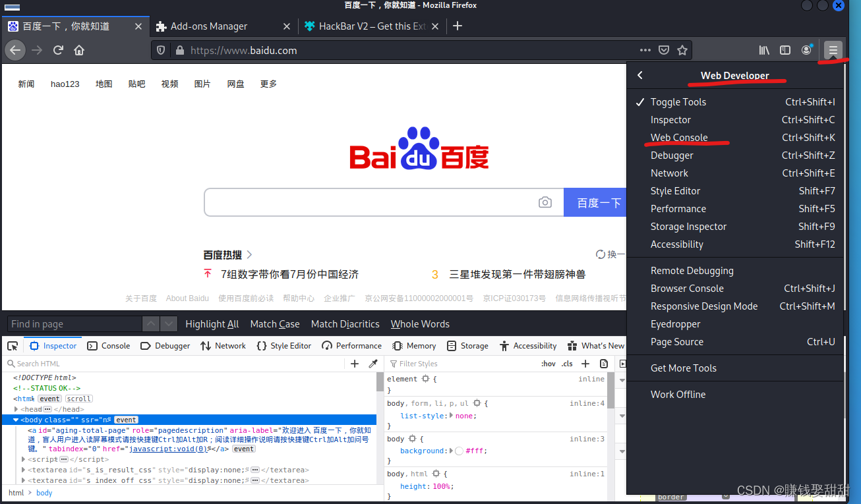Click the hamburger application menu button
The height and width of the screenshot is (504, 861).
tap(833, 50)
